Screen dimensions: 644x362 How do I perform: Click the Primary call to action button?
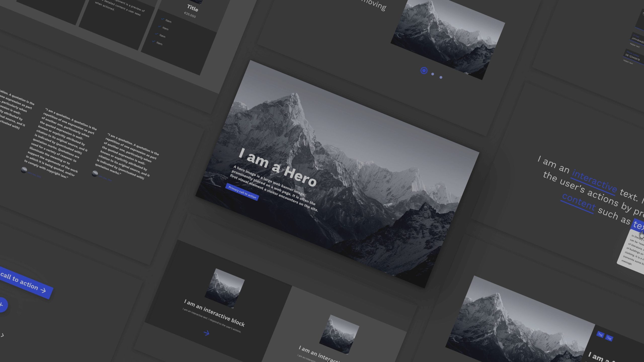pyautogui.click(x=242, y=192)
